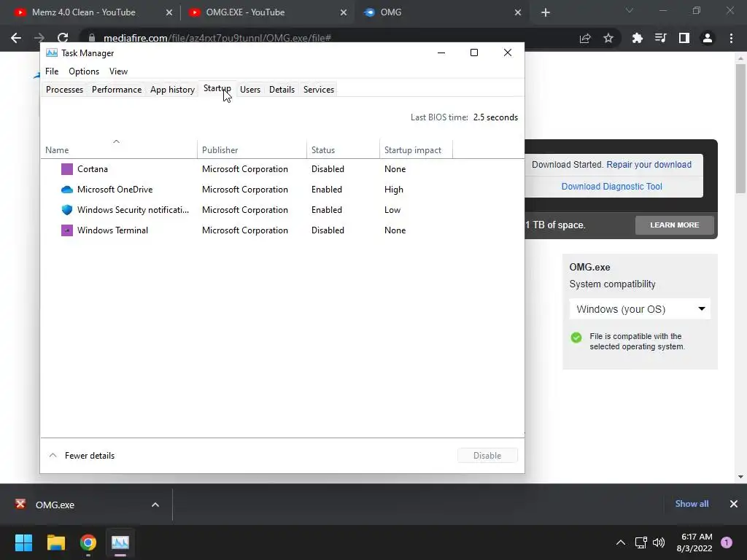Click OMG.exe file name in download bar
The image size is (747, 560).
[x=55, y=505]
